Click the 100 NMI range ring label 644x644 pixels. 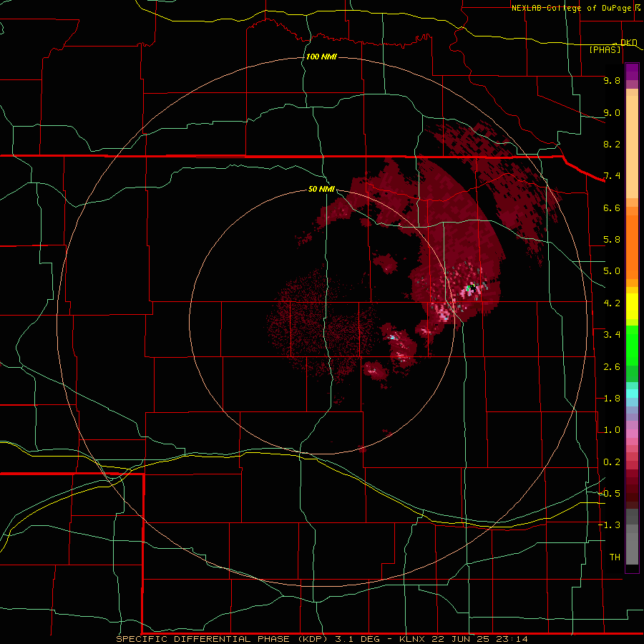click(321, 57)
